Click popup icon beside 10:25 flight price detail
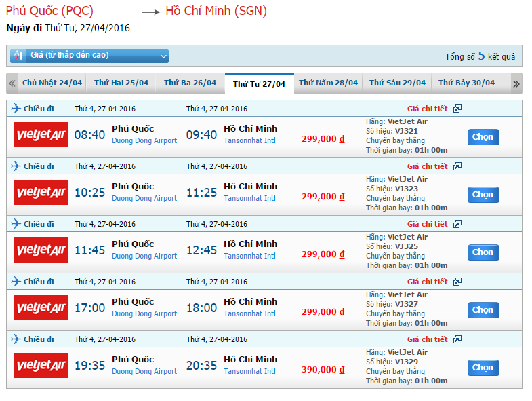Image resolution: width=532 pixels, height=401 pixels. (x=457, y=166)
